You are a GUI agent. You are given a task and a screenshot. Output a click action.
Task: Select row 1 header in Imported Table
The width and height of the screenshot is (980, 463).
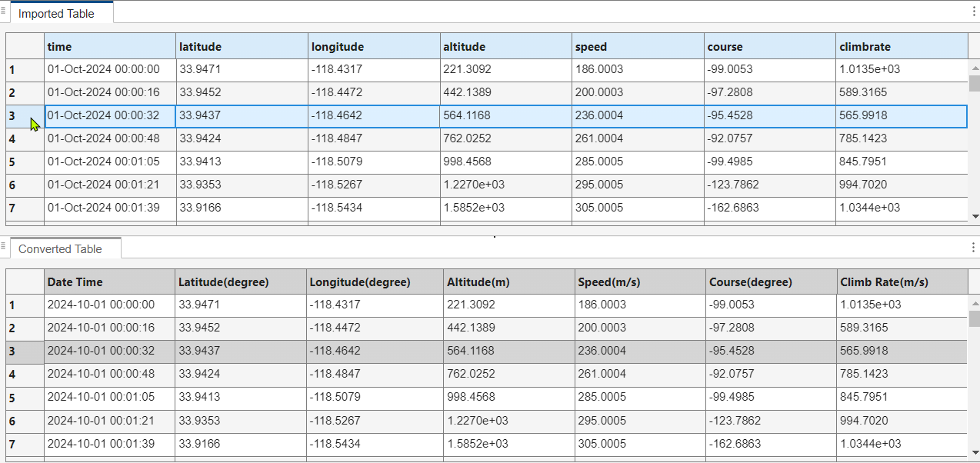click(25, 70)
